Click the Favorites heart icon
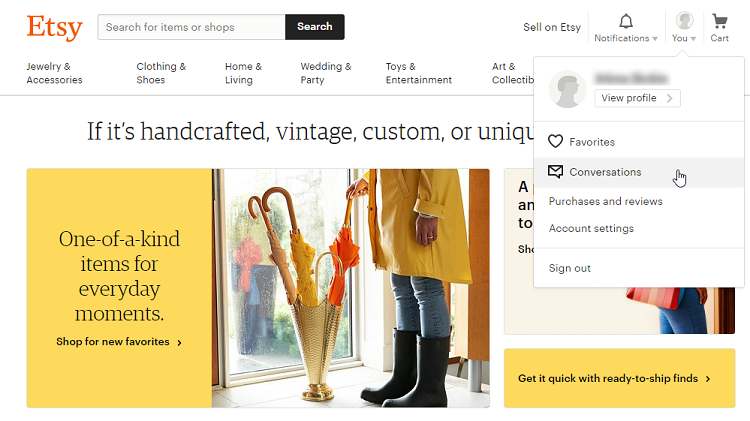Viewport: 750px width, 421px height. [556, 142]
